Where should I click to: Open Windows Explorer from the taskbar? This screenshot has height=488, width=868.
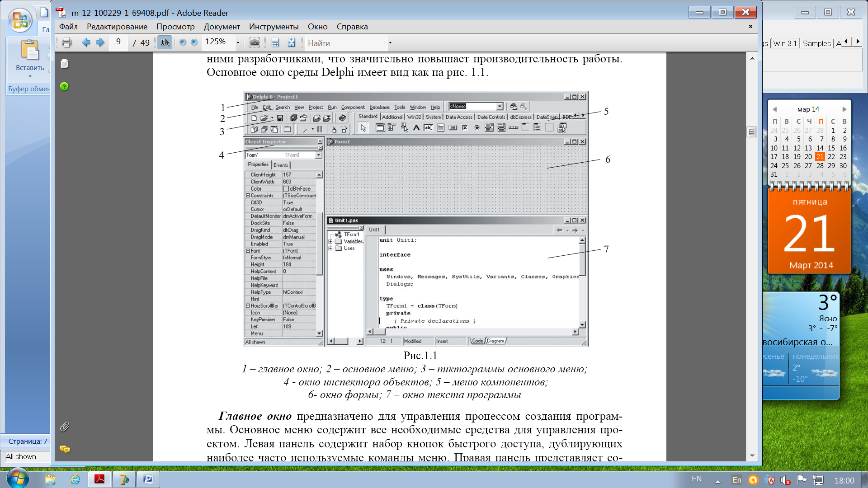point(50,479)
